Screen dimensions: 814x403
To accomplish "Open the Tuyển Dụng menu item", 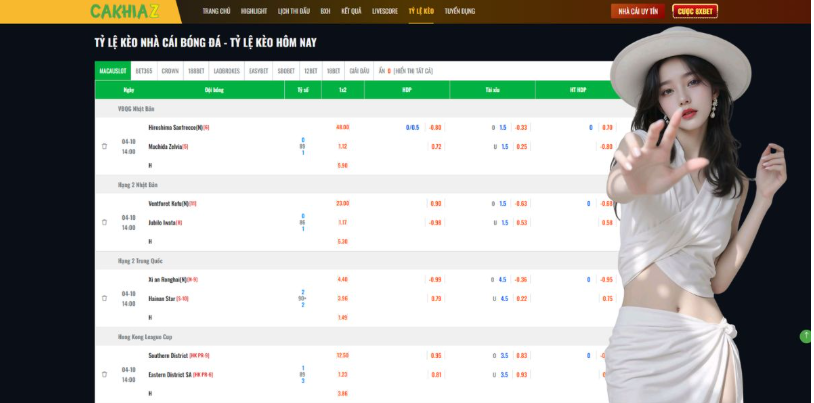I will pos(460,11).
